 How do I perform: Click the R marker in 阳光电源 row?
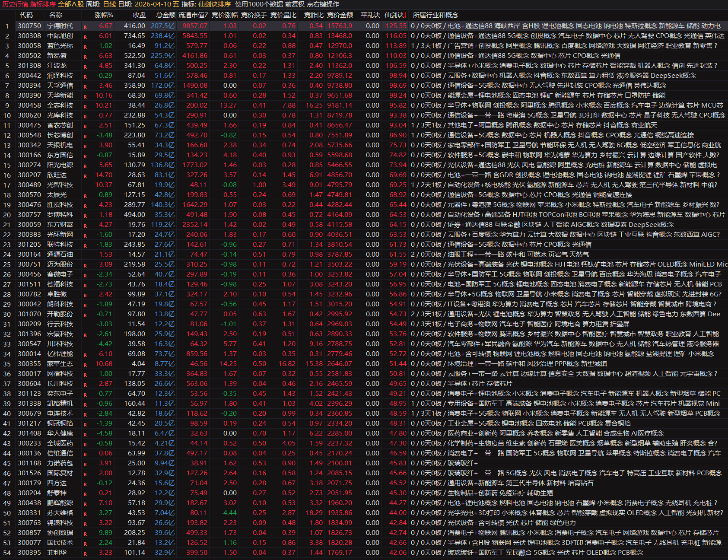85,166
